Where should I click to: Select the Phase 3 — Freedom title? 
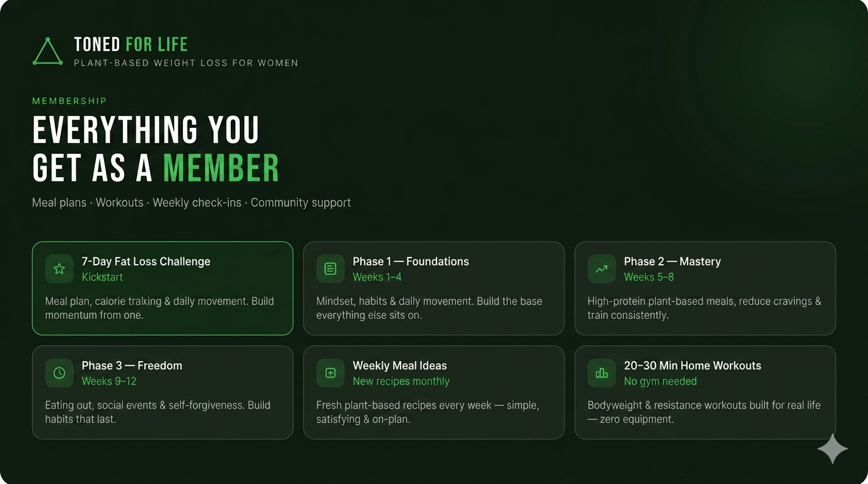pyautogui.click(x=132, y=366)
